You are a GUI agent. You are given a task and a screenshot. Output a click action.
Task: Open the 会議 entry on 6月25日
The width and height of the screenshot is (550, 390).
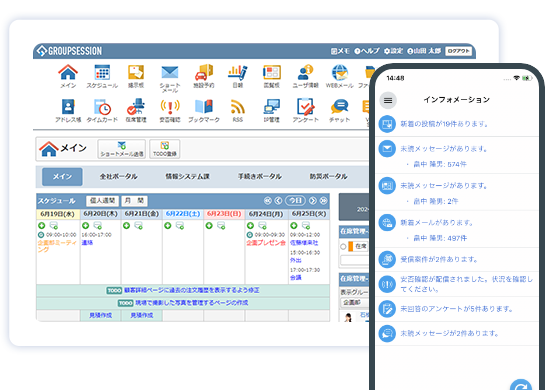[x=295, y=277]
